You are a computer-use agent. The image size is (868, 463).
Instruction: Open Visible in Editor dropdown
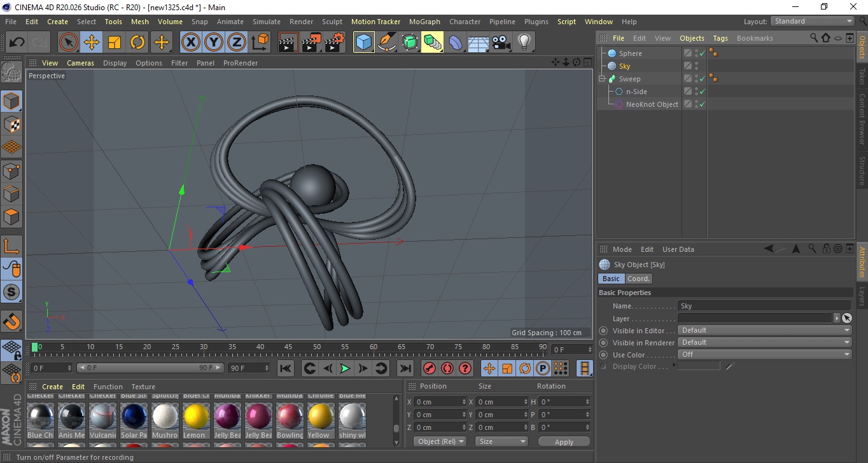click(765, 330)
